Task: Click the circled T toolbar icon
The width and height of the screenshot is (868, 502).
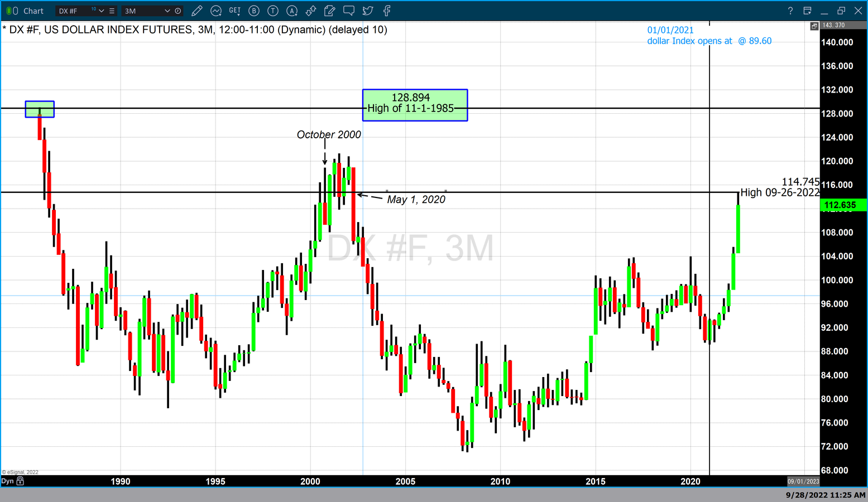Action: click(x=273, y=11)
